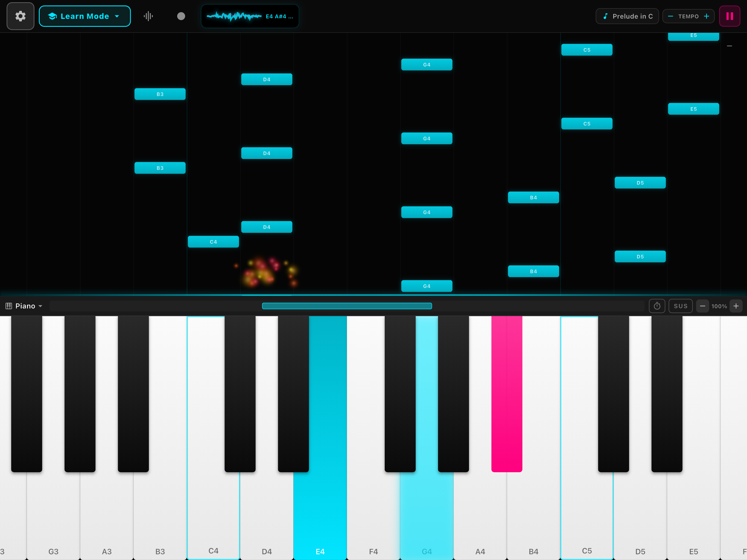The width and height of the screenshot is (747, 560).
Task: Play the C#5 black key
Action: coord(614,394)
